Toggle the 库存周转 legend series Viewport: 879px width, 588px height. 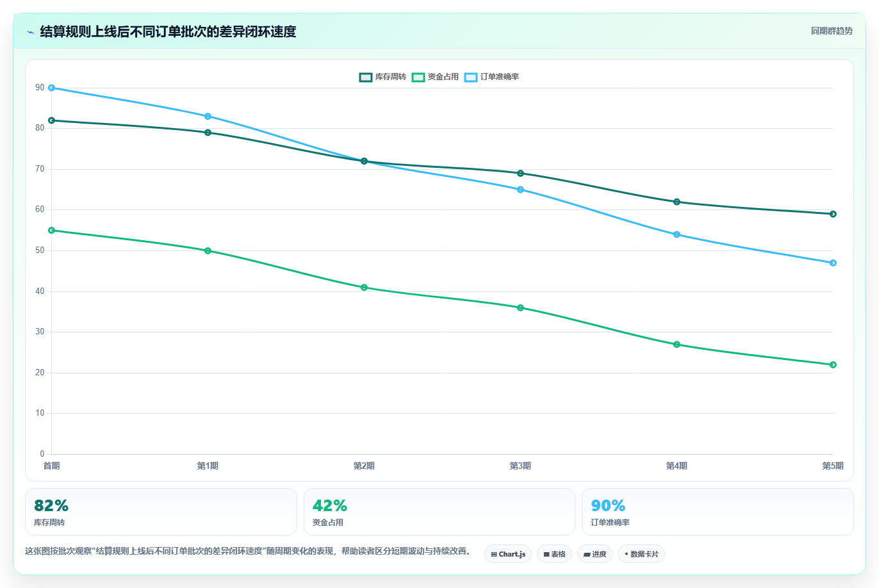coord(382,77)
